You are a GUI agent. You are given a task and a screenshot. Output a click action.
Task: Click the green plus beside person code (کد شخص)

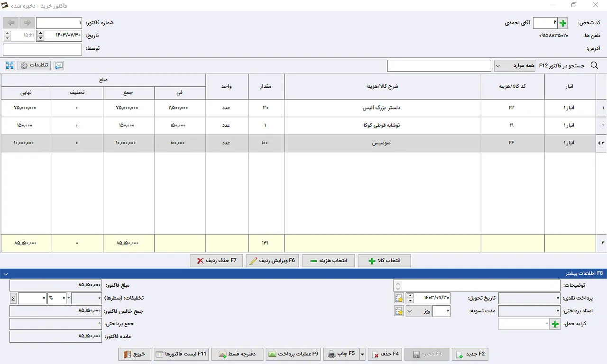pos(563,23)
